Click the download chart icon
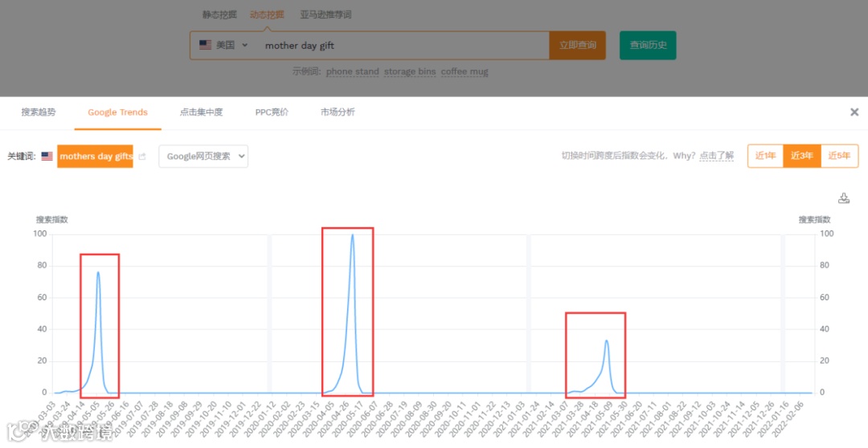 coord(844,198)
